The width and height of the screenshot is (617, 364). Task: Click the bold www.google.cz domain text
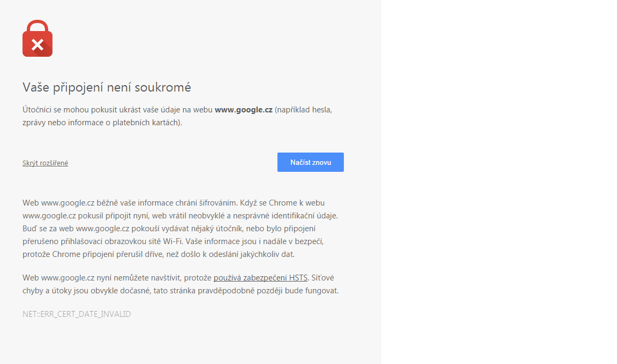(244, 110)
